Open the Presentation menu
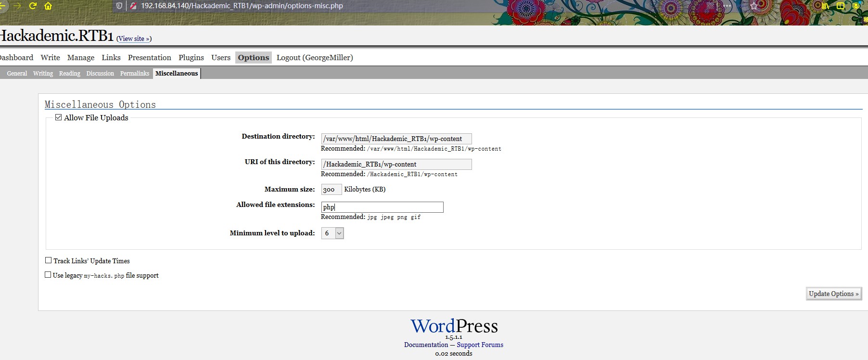The image size is (868, 360). pos(150,57)
